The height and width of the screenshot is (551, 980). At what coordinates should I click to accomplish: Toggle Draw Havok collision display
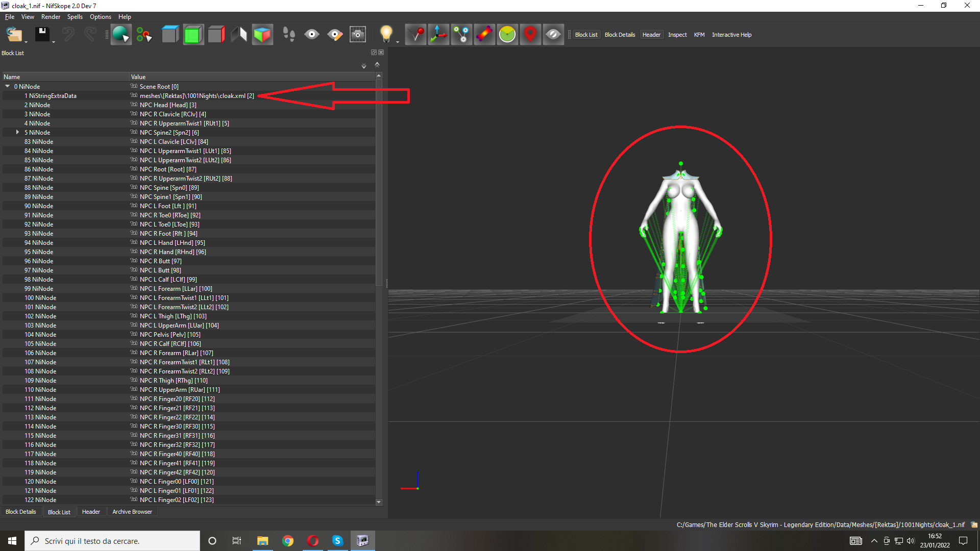tap(484, 35)
